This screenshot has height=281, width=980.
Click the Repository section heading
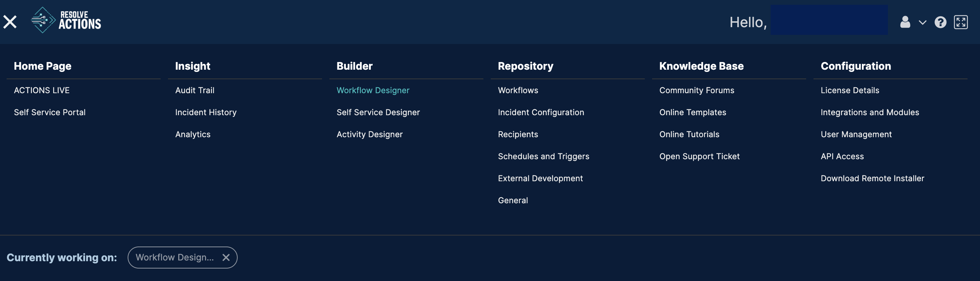[x=525, y=66]
